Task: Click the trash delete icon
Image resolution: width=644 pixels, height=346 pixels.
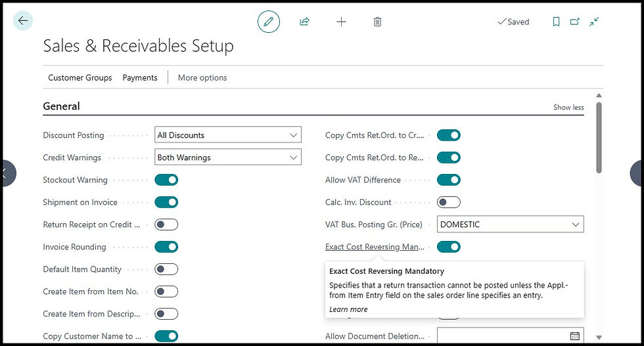Action: pos(377,22)
